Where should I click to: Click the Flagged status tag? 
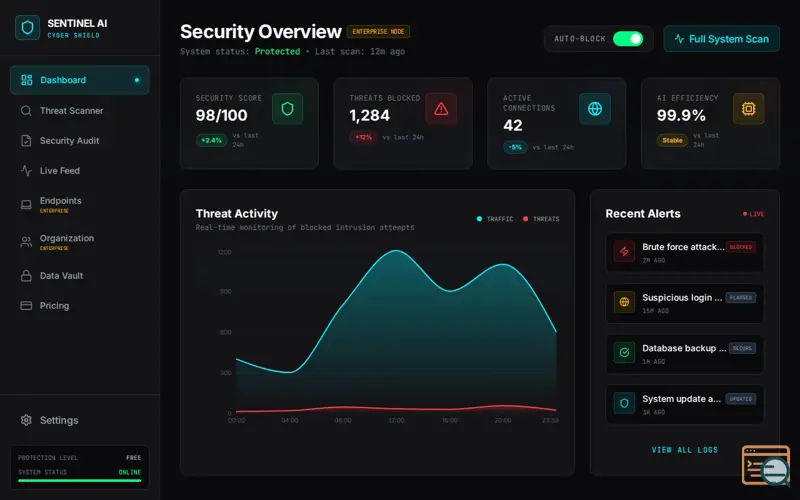click(741, 297)
